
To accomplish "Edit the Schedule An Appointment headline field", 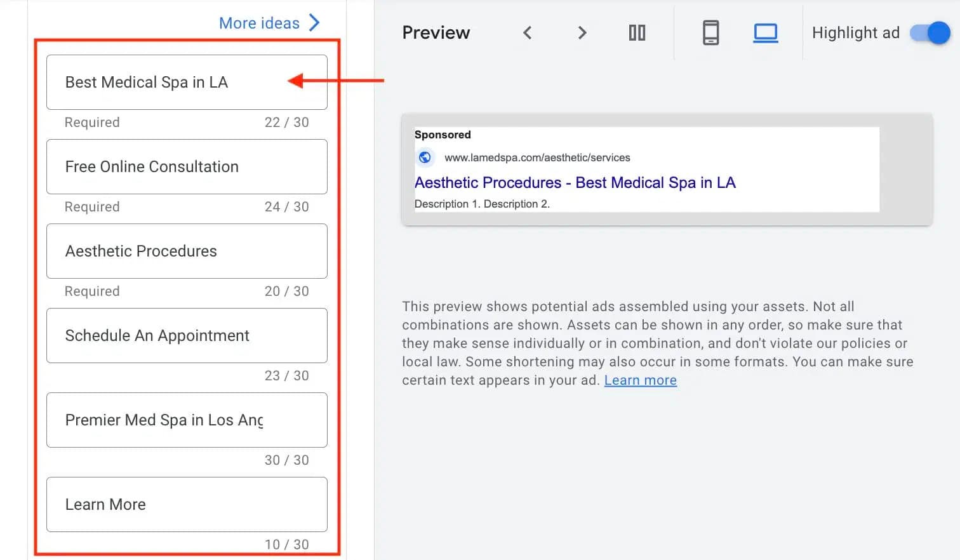I will [x=187, y=336].
